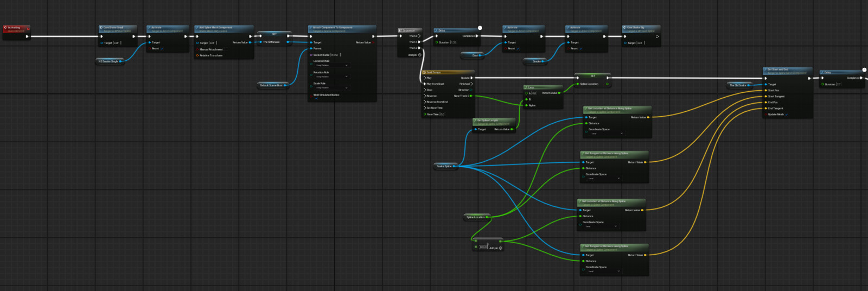Click the red delegate pin on Activating event
This screenshot has width=868, height=291.
pyautogui.click(x=28, y=28)
